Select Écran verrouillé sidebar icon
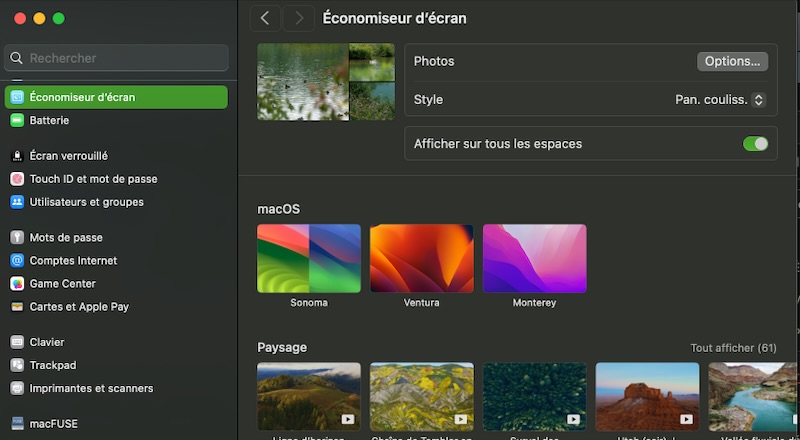 click(17, 156)
